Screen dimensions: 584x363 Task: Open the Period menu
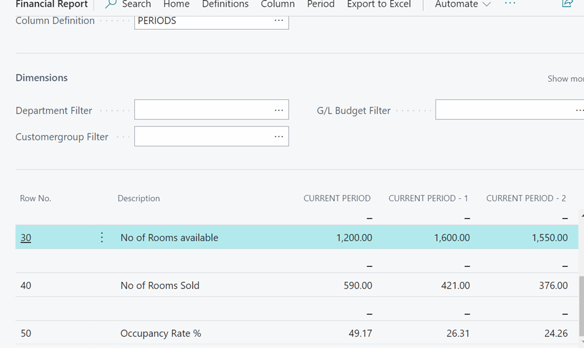321,4
